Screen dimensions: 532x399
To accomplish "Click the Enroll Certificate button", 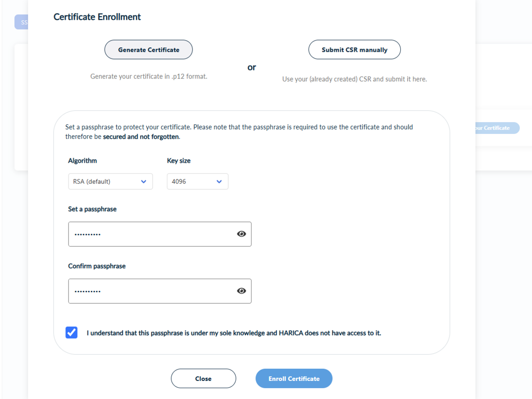I will [x=294, y=379].
